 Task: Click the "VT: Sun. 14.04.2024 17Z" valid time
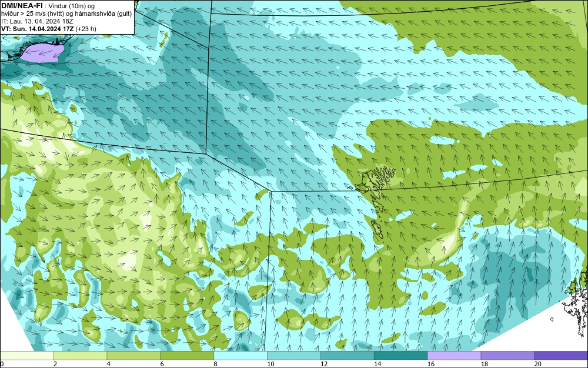coord(38,28)
